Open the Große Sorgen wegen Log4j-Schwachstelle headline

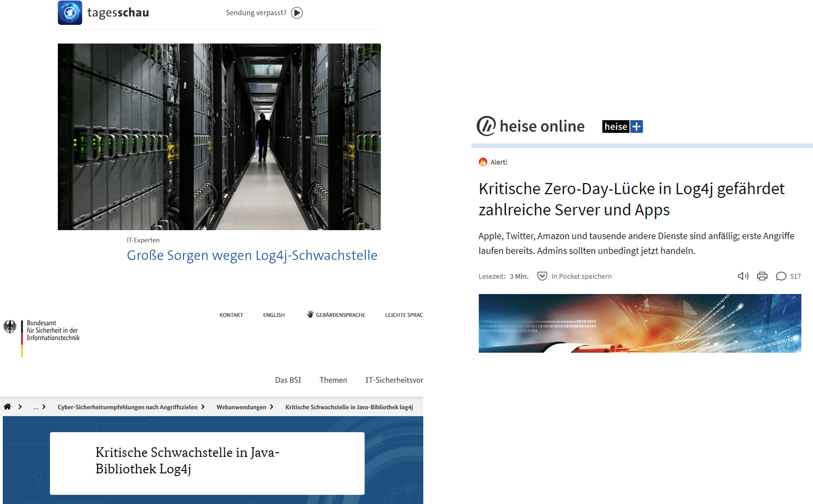252,255
